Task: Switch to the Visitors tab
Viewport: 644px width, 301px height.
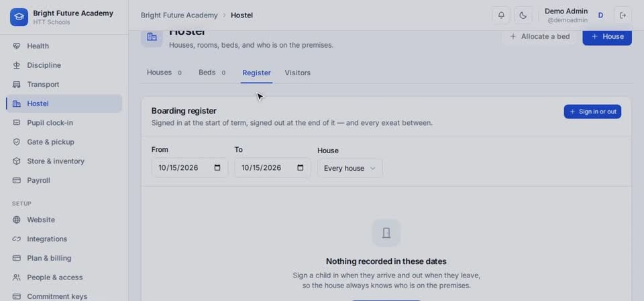Action: [297, 73]
